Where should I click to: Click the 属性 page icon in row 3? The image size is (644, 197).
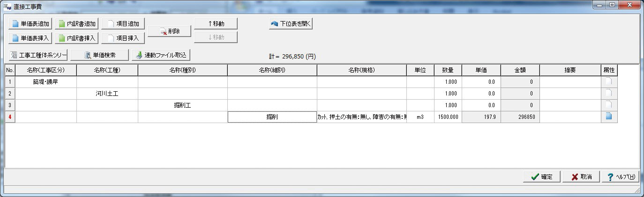(x=609, y=105)
